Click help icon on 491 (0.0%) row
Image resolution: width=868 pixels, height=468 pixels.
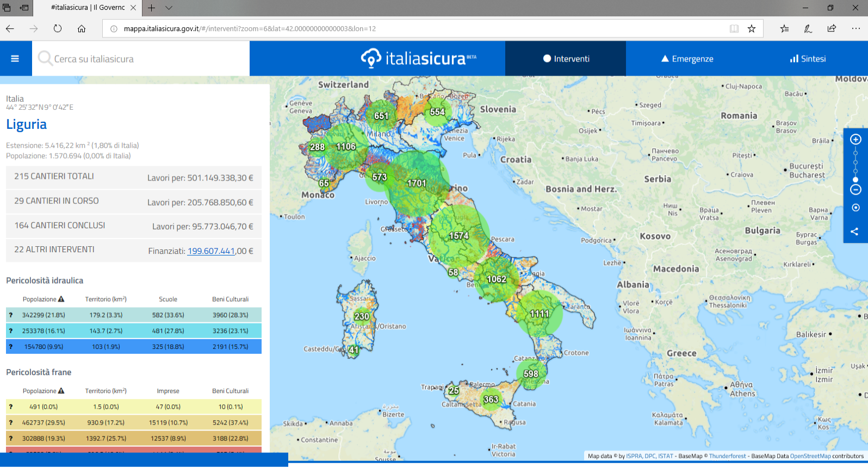click(x=10, y=407)
